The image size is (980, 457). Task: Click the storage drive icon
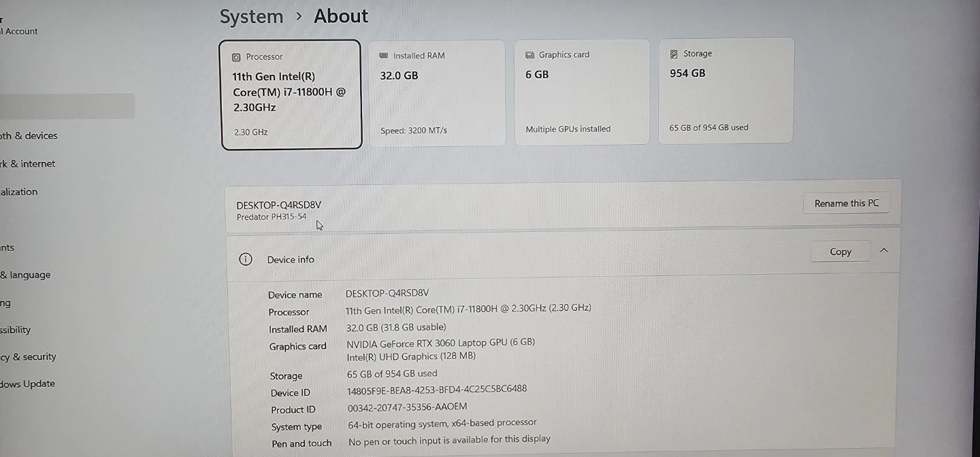[674, 54]
